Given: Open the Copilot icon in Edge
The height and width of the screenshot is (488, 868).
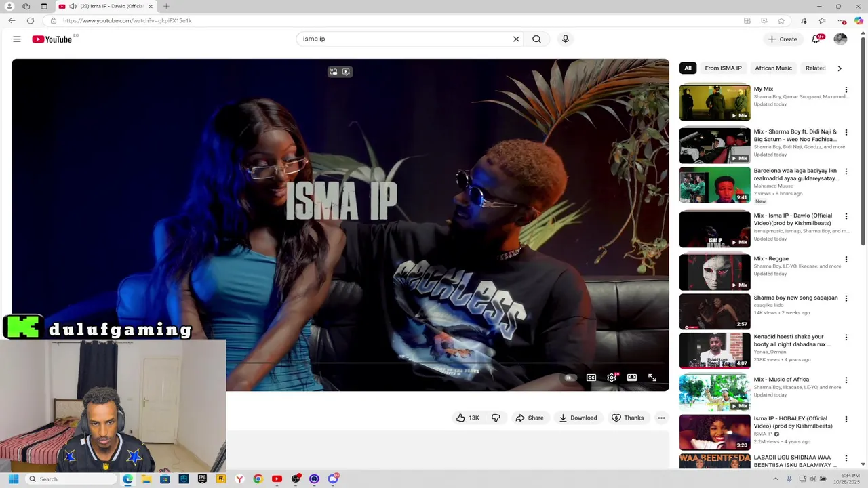Looking at the screenshot, I should [x=859, y=21].
